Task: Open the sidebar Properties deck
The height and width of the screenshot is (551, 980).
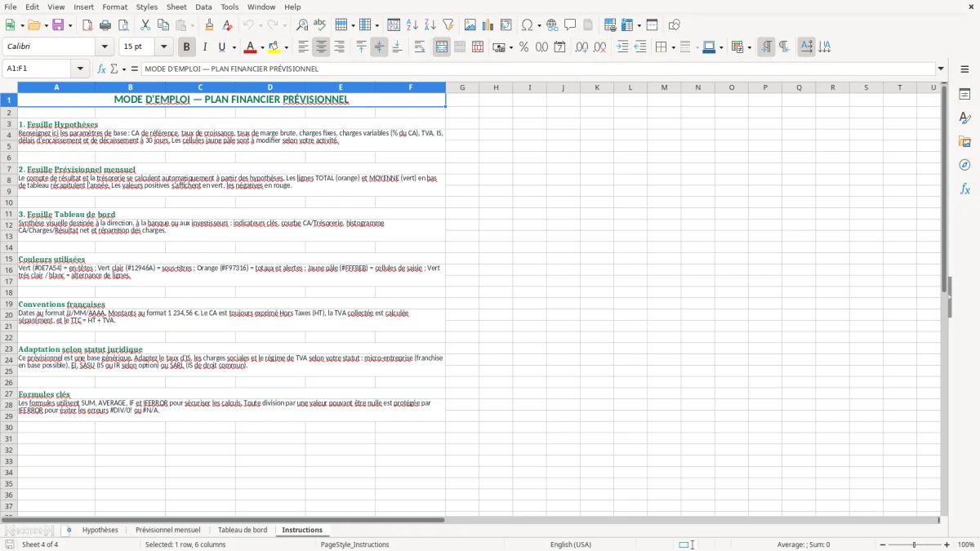Action: tap(964, 95)
